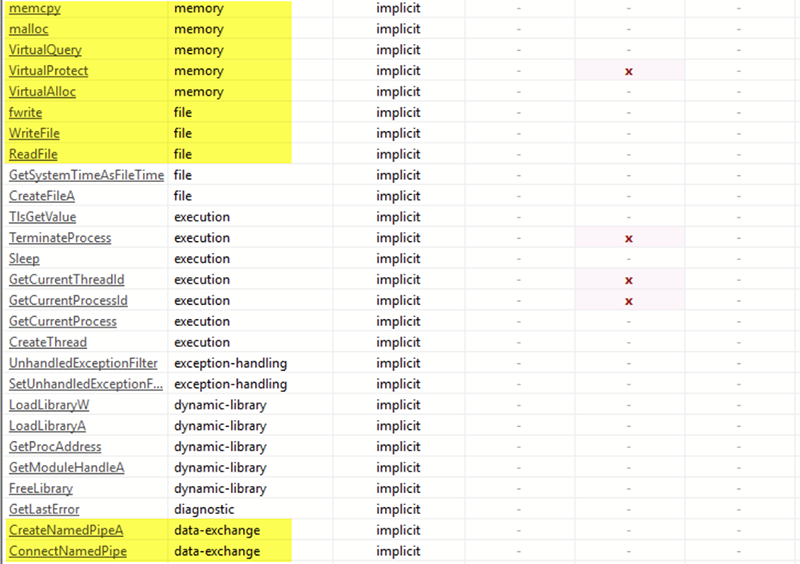Click the data-exchange cell next to CreateNamedPipeA
Screen dimensions: 800x564
(x=217, y=530)
